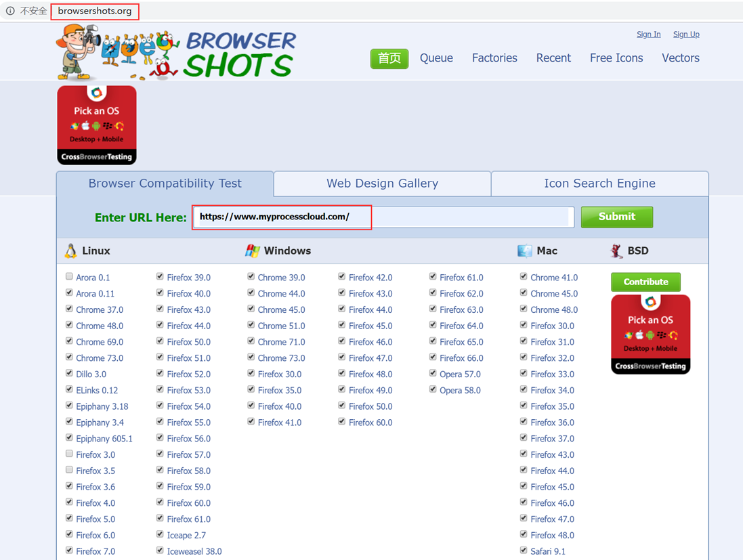Uncheck Windows Chrome 71.0 checkbox
Viewport: 743px width, 560px height.
click(251, 341)
